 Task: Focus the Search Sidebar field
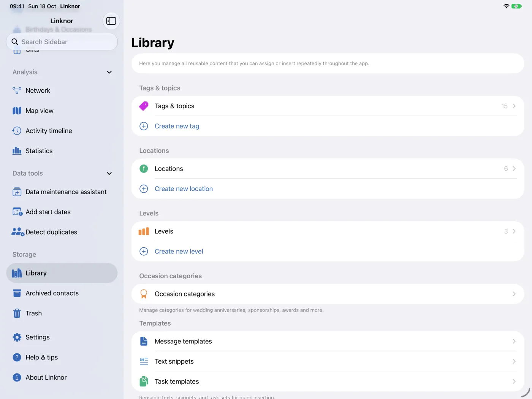click(62, 42)
